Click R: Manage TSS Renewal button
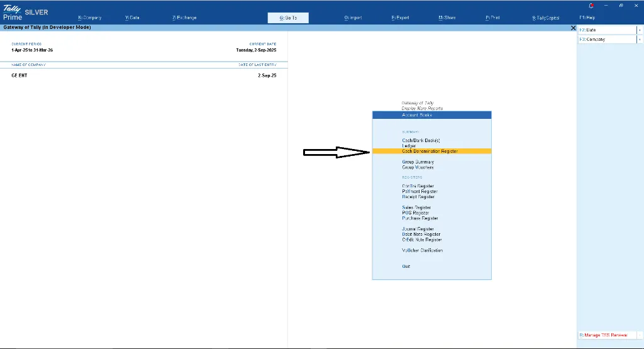Image resolution: width=644 pixels, height=349 pixels. (x=607, y=335)
